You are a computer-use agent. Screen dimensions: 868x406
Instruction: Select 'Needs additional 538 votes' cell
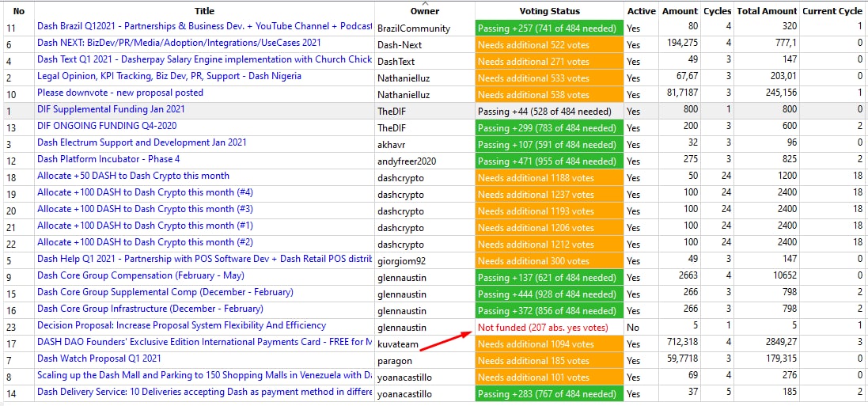point(549,95)
